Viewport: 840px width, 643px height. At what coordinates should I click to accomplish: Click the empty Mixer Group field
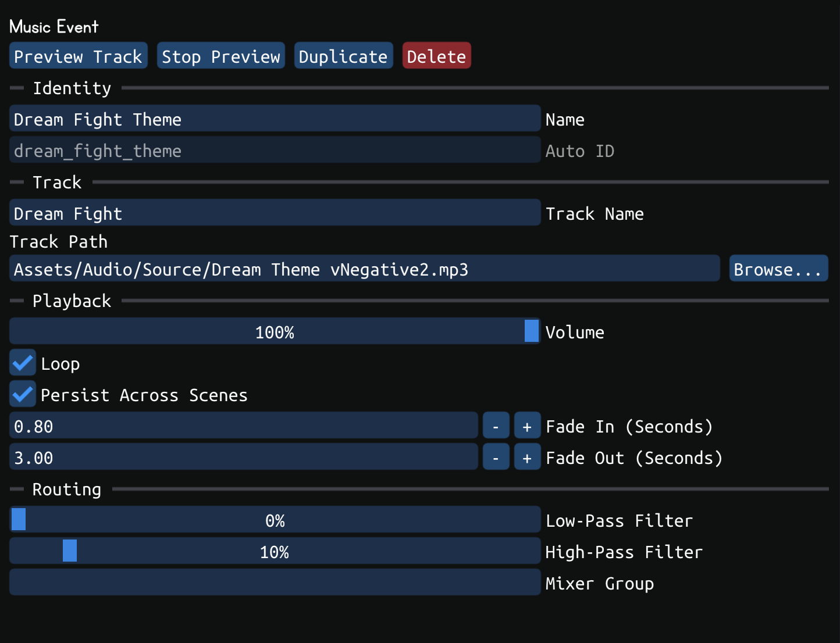[x=275, y=583]
